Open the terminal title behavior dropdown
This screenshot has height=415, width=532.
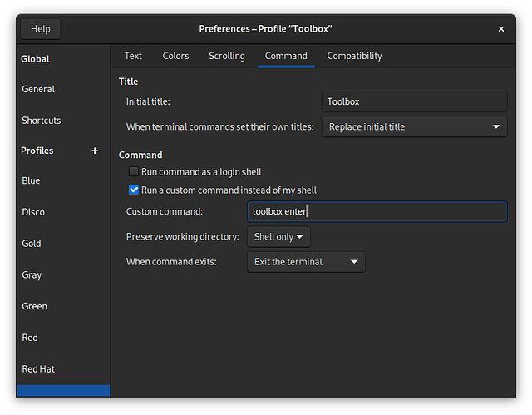point(414,127)
